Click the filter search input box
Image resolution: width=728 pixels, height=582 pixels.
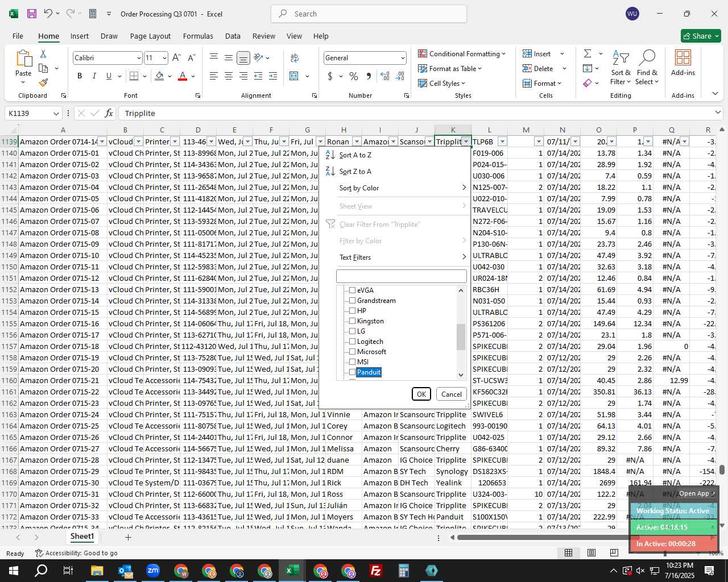(402, 276)
